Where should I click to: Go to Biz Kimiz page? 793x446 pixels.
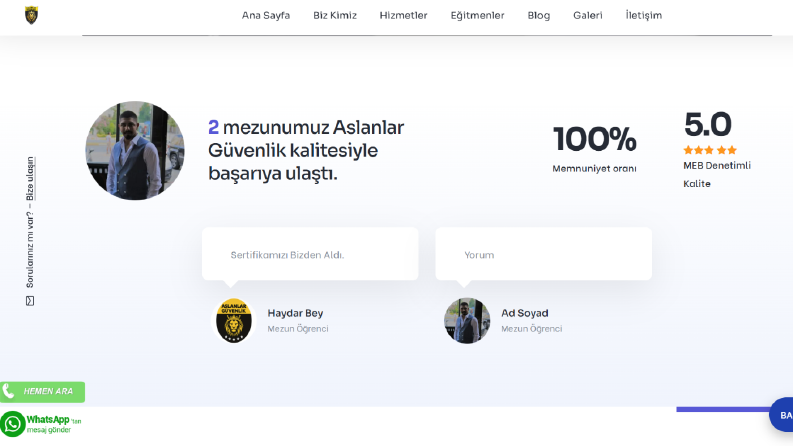335,15
